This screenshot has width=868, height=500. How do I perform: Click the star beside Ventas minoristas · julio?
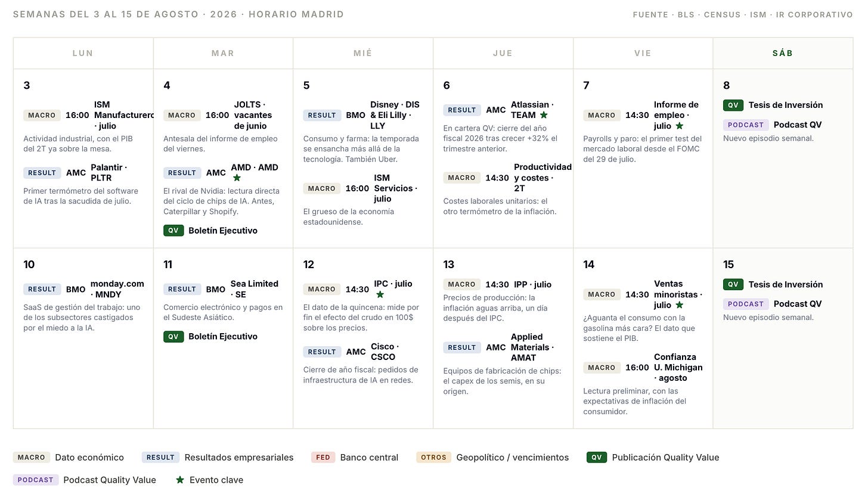pos(679,305)
